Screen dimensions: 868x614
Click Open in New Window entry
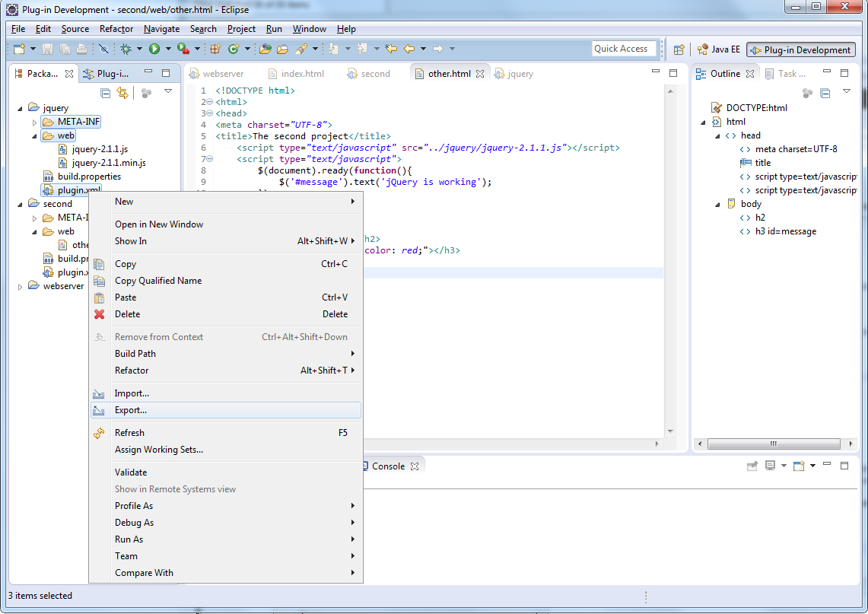tap(226, 224)
